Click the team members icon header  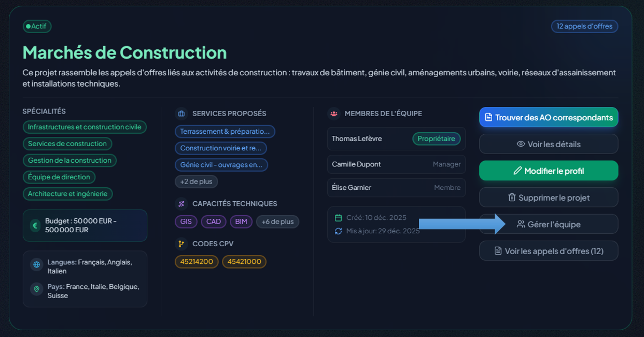click(x=334, y=114)
